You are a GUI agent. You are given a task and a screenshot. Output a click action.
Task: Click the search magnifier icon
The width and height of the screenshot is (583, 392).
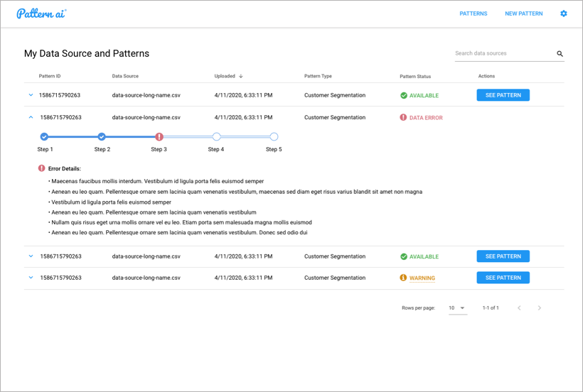click(560, 54)
